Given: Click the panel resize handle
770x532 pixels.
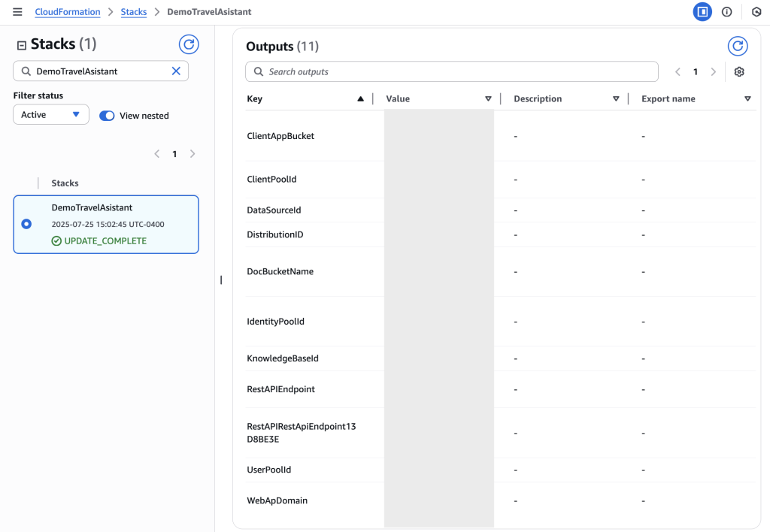Looking at the screenshot, I should click(221, 280).
